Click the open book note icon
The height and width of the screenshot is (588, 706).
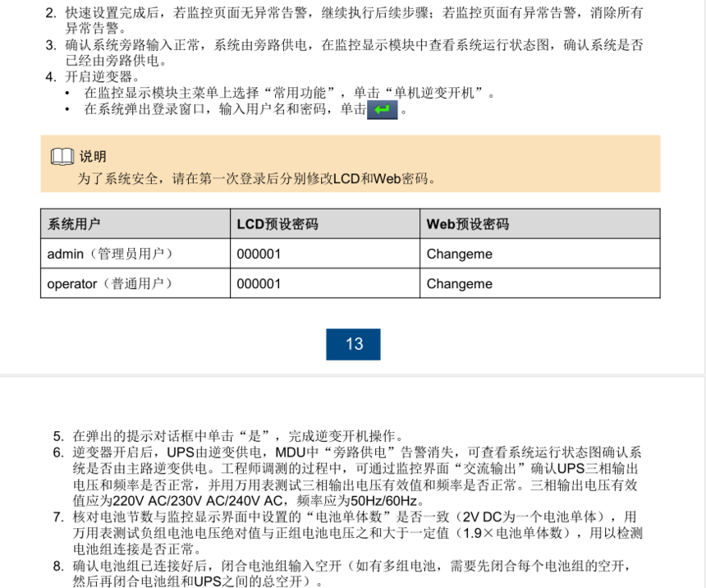62,157
